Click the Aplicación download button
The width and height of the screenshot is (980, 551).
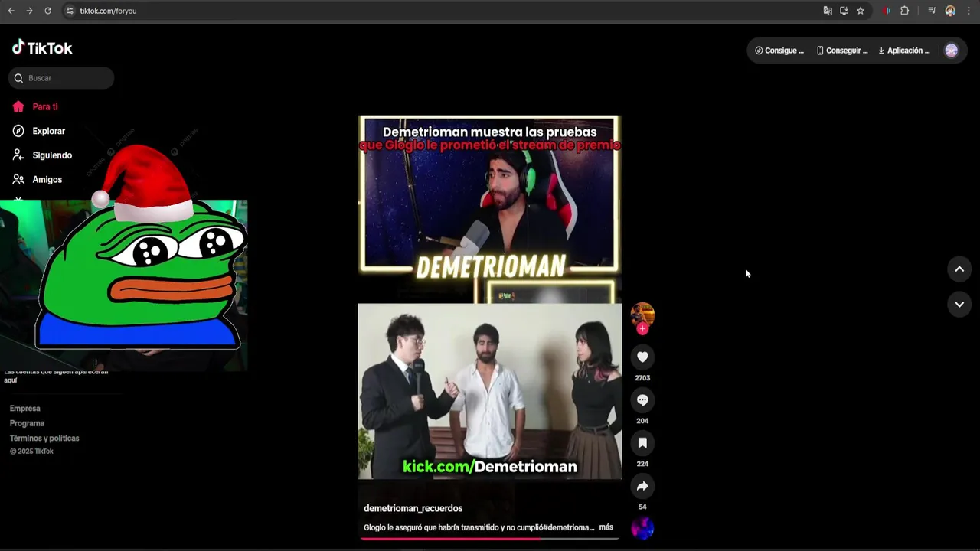[x=904, y=51]
